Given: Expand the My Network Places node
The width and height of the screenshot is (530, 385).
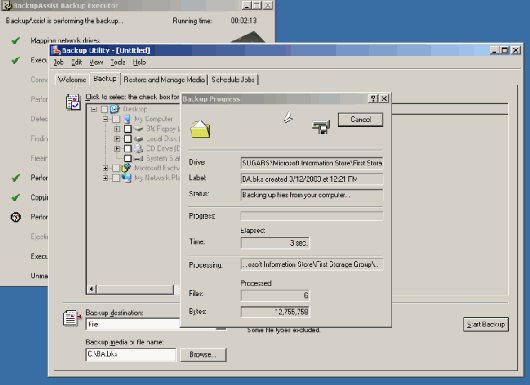Looking at the screenshot, I should (105, 178).
